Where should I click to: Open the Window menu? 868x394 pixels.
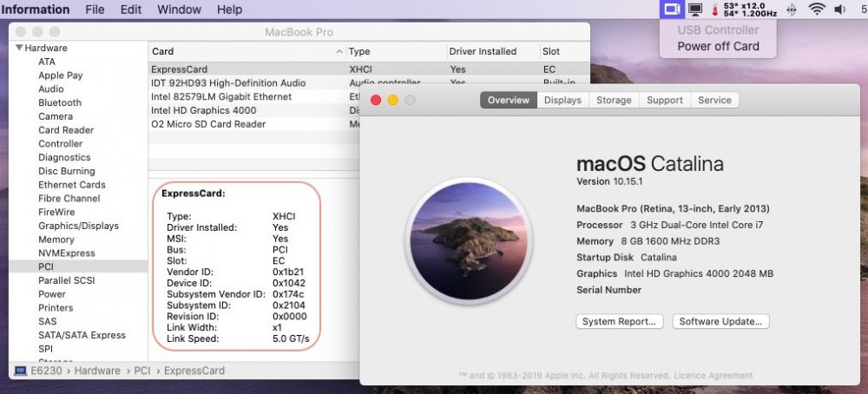point(179,10)
